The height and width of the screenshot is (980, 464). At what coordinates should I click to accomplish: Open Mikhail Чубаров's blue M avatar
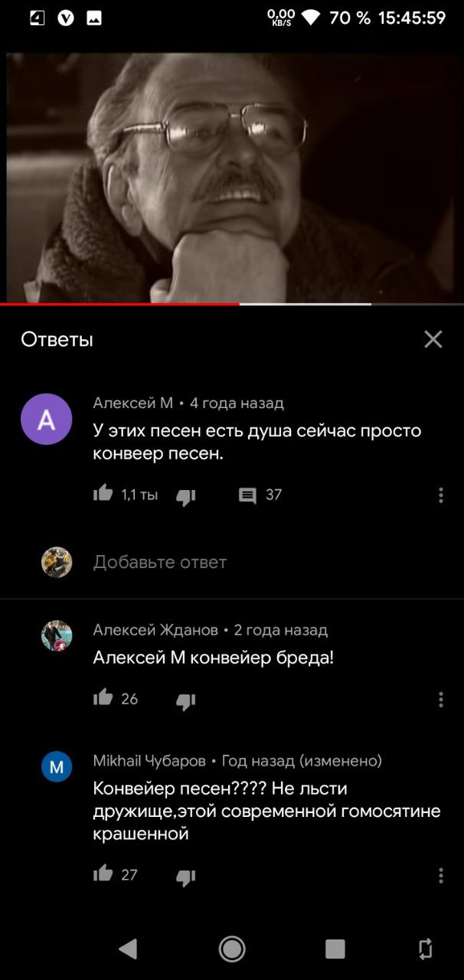coord(57,766)
